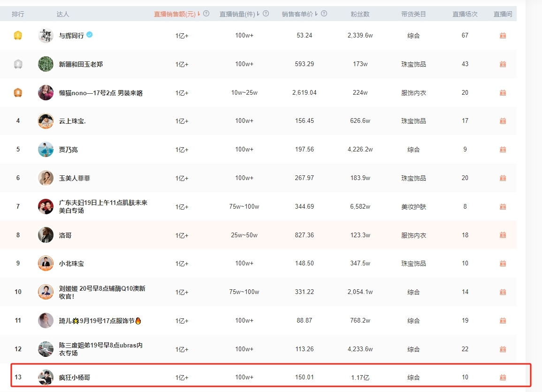Select the verified badge beside 与辉同行
542x392 pixels.
90,35
